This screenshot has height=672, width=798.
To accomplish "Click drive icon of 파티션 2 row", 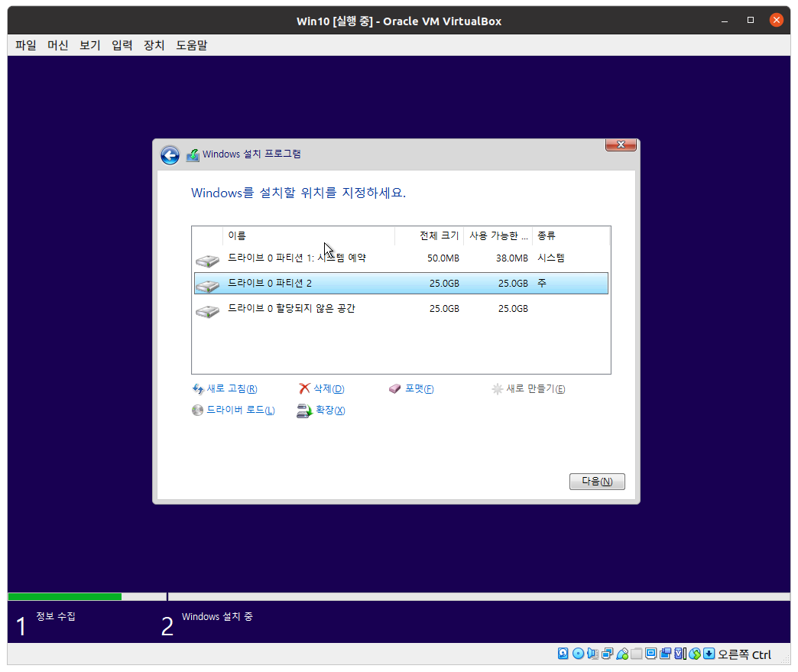I will [x=207, y=286].
